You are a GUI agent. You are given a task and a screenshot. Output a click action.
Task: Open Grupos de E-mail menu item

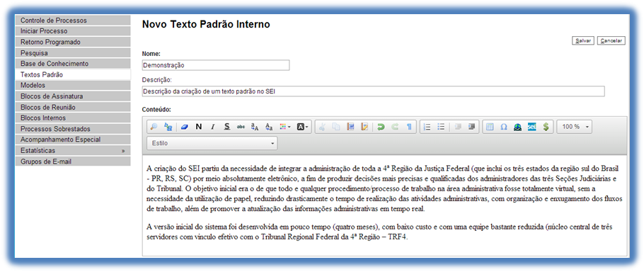[x=73, y=161]
